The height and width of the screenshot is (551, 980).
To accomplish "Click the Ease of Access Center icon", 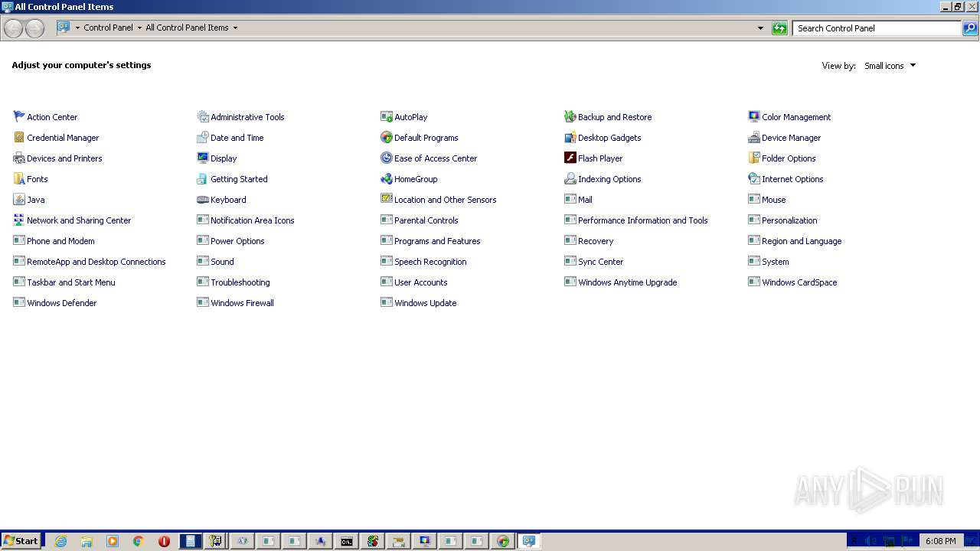I will [x=387, y=158].
